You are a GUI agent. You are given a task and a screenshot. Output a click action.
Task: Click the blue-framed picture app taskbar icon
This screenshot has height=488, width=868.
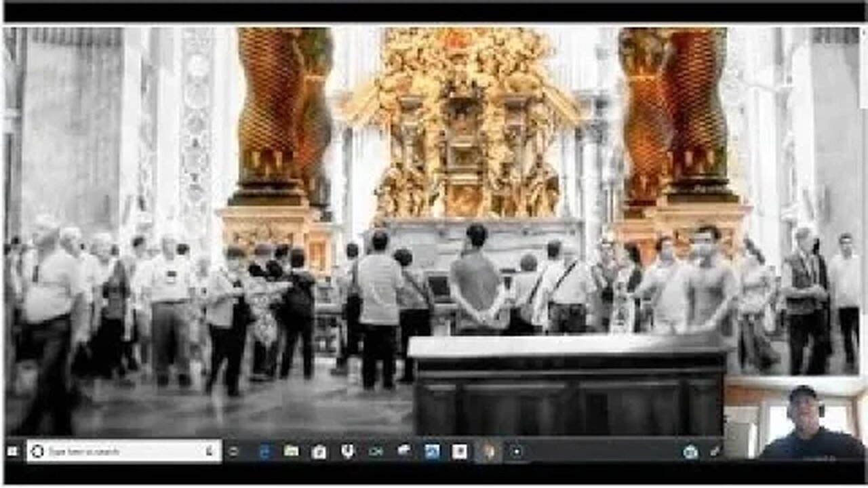[x=432, y=451]
